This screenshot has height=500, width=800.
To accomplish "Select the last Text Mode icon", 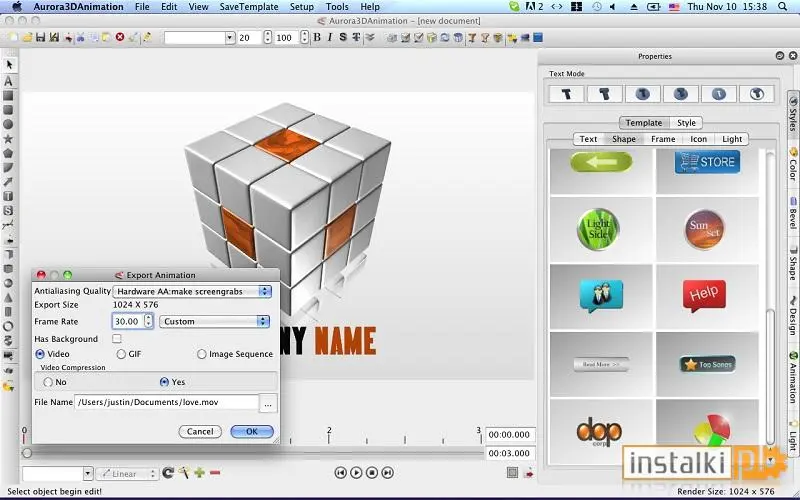I will (757, 94).
